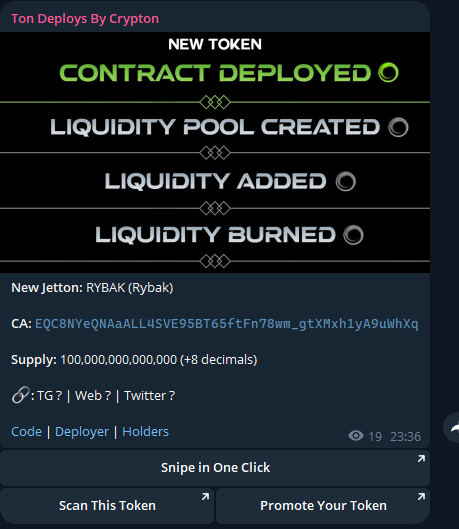Copy the contract address starting EQC8NYeQ

tap(227, 324)
